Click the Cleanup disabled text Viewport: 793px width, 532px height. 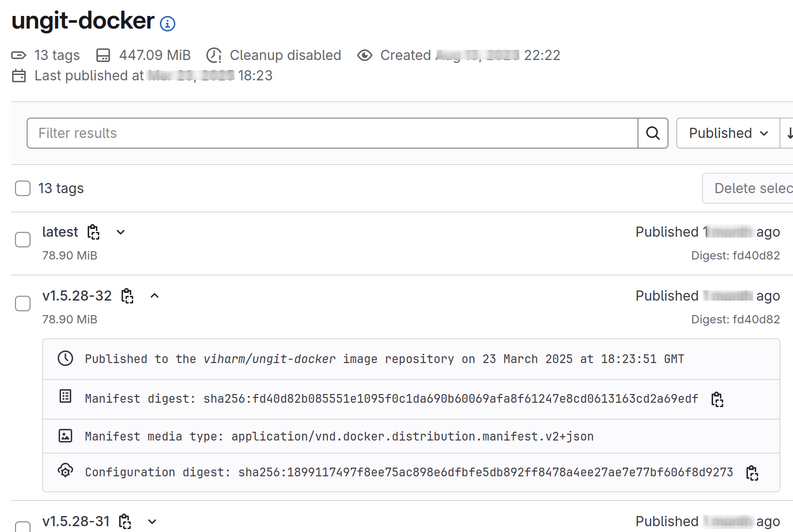pos(285,55)
